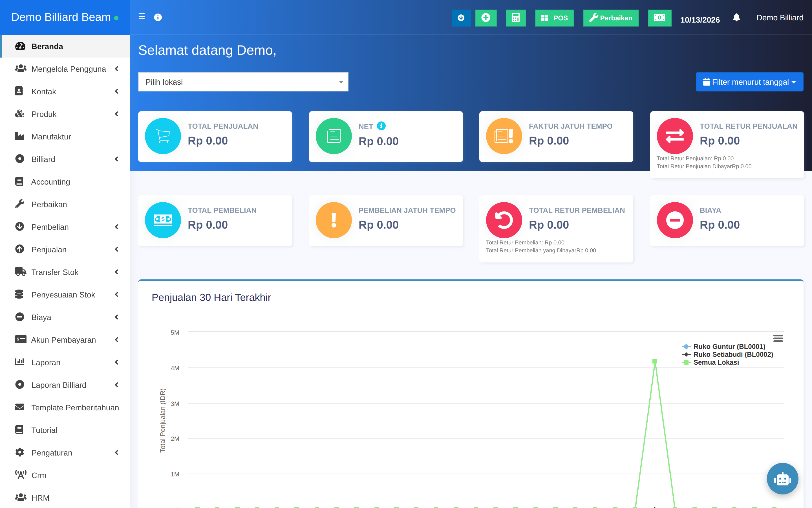Expand the Billiard sidebar menu
This screenshot has width=812, height=508.
pos(65,159)
